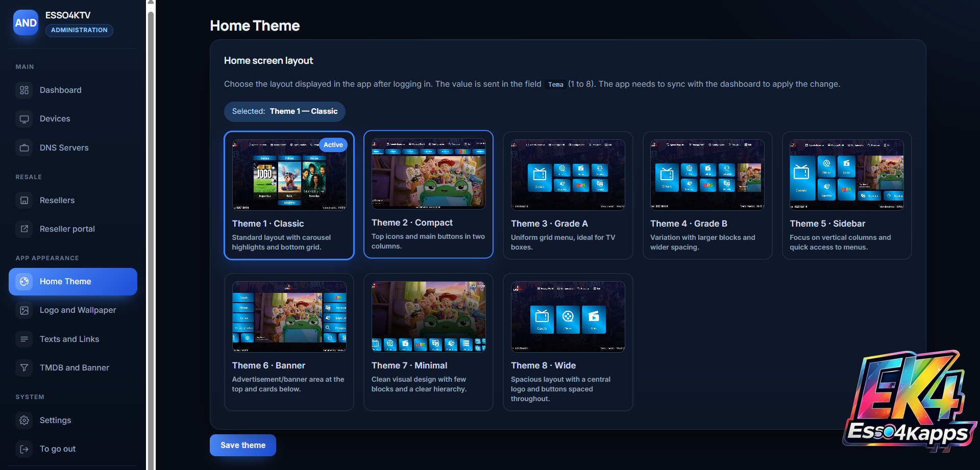Select the Settings label in the sidebar

coord(55,420)
